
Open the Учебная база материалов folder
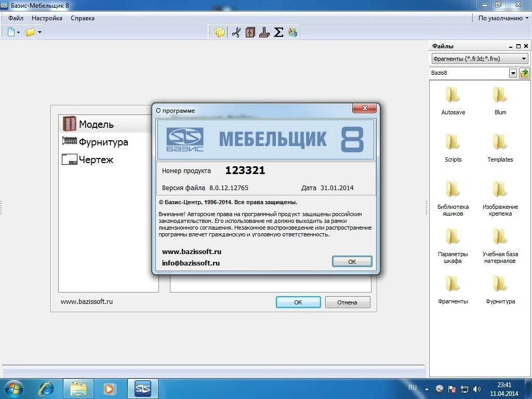500,246
